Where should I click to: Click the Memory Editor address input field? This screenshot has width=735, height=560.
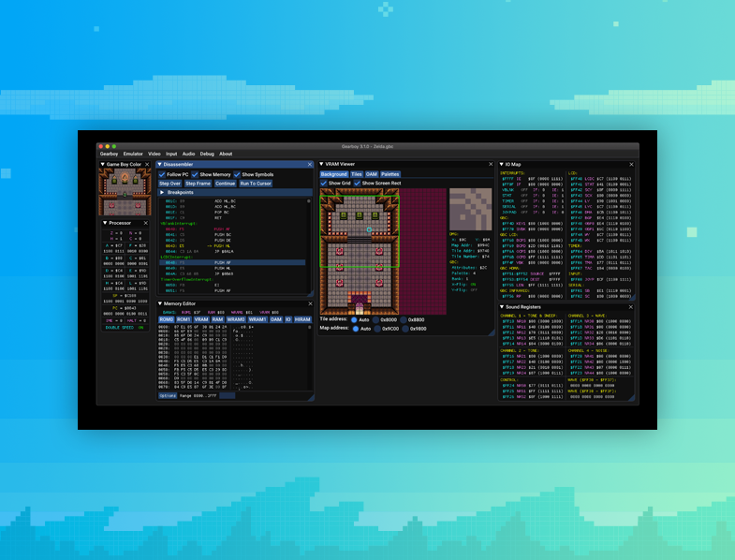pos(228,396)
